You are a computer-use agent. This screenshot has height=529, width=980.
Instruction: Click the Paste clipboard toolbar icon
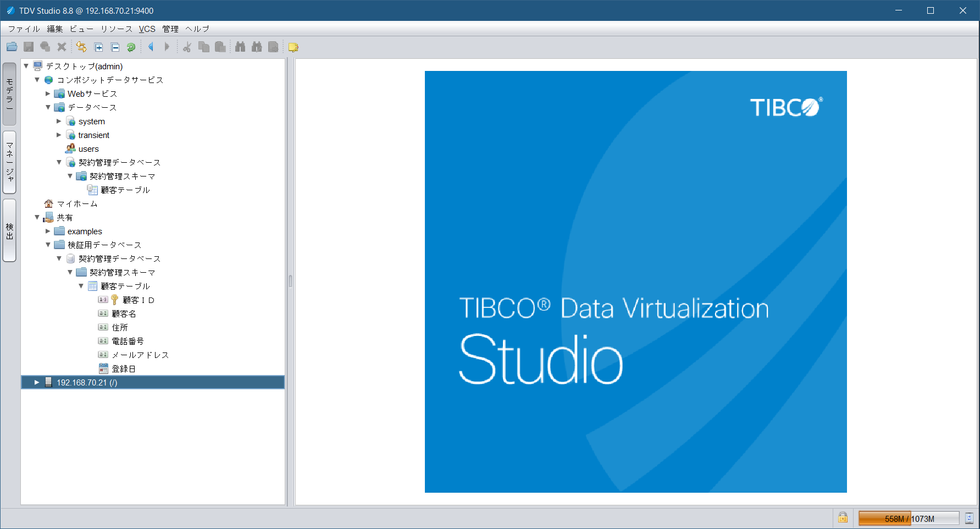(x=220, y=47)
